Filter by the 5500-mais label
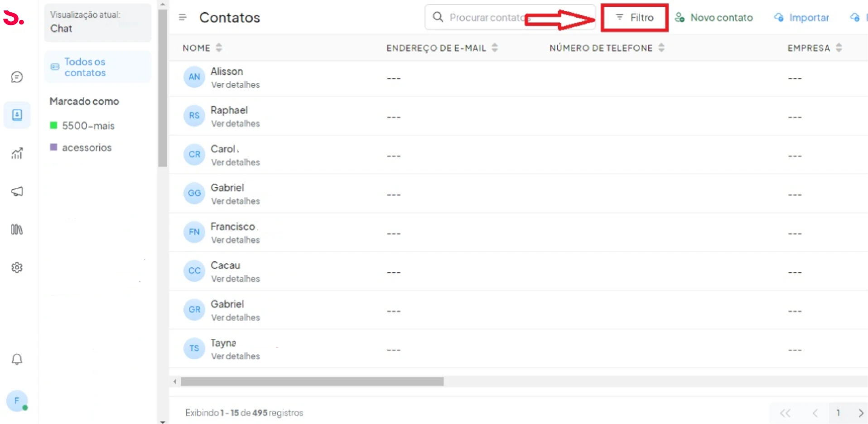This screenshot has width=868, height=424. coord(88,126)
